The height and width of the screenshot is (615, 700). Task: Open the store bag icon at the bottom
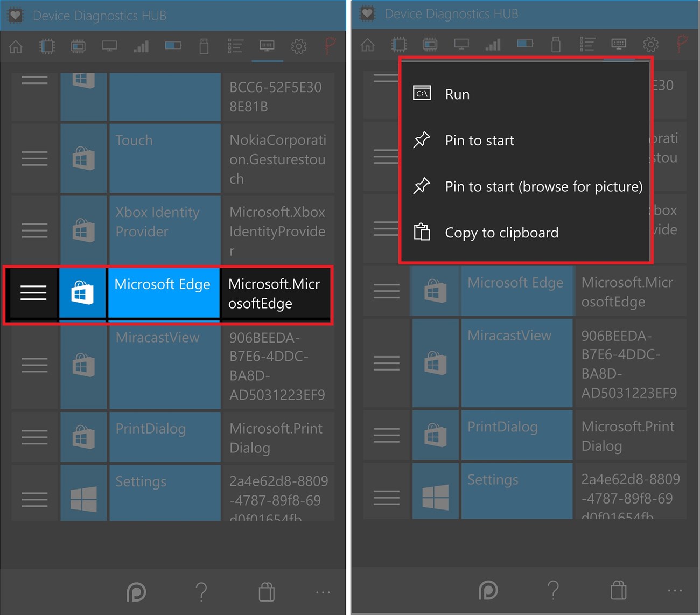[267, 592]
